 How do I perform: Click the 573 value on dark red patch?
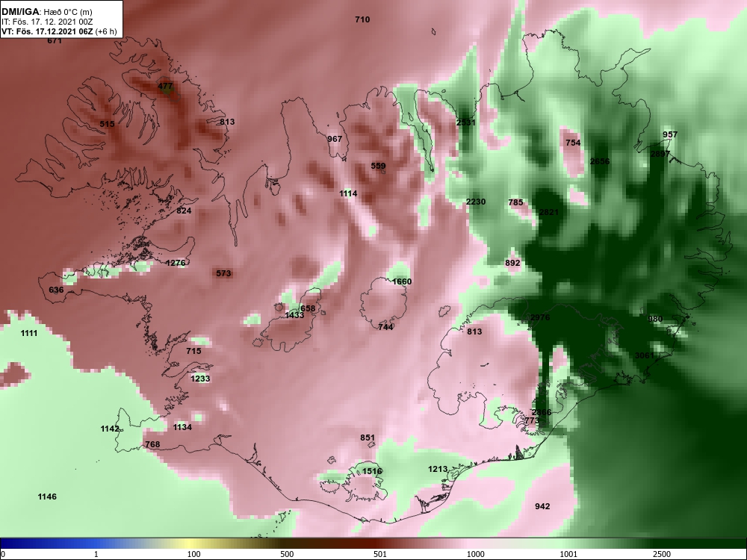pyautogui.click(x=223, y=273)
